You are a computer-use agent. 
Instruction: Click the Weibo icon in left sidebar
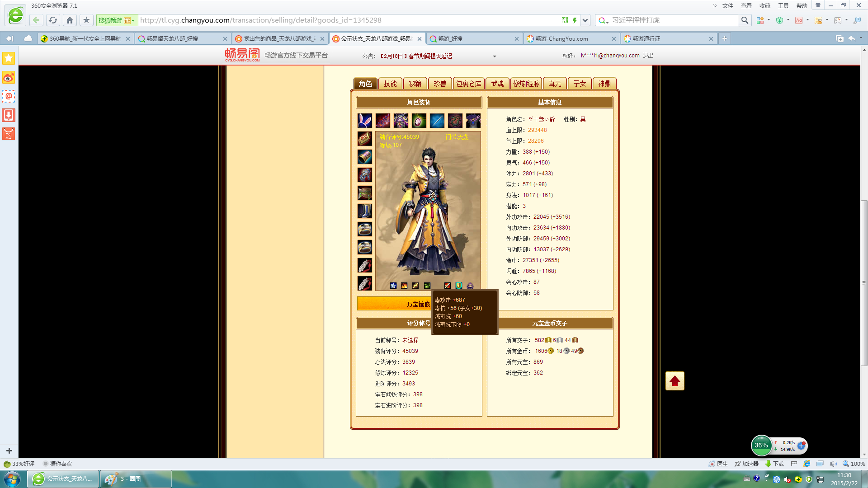[x=9, y=78]
